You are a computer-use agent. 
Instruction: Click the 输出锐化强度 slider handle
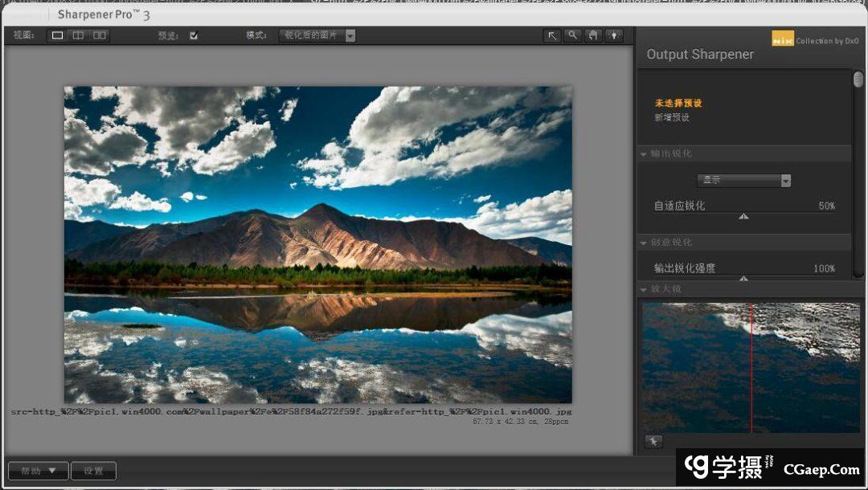point(743,278)
